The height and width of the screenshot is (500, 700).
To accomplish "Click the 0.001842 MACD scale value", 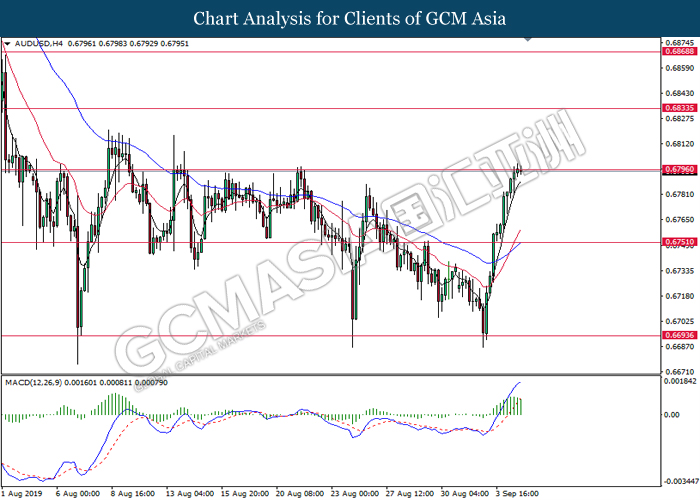I will 680,381.
